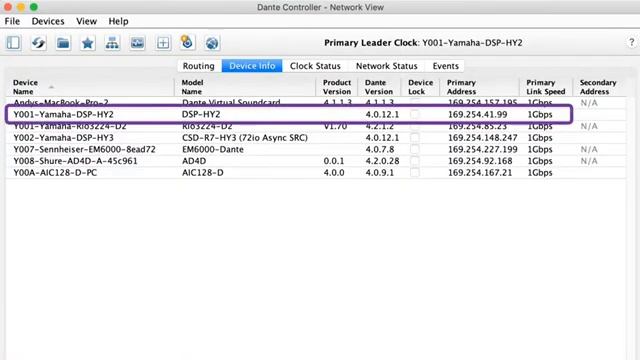Switch to the Clock Status tab

315,66
